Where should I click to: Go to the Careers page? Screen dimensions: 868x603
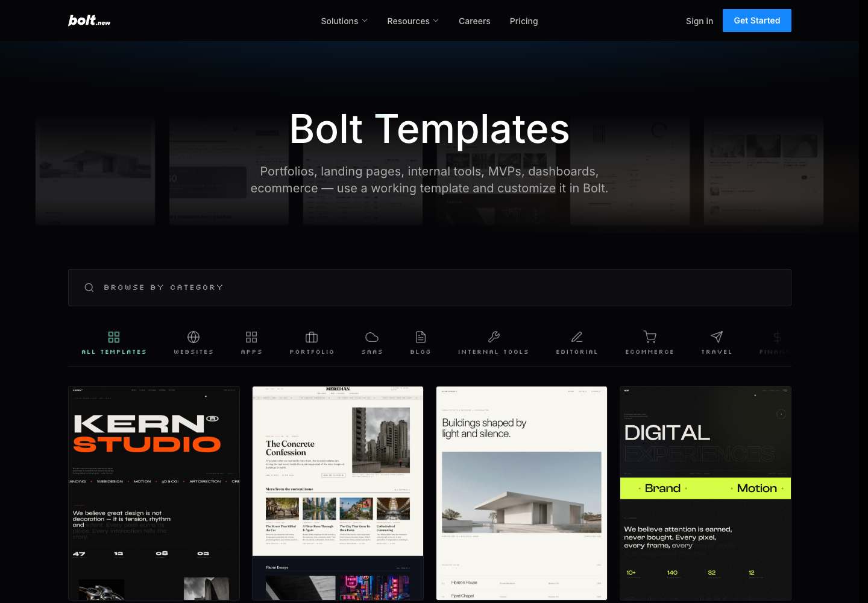[x=474, y=21]
